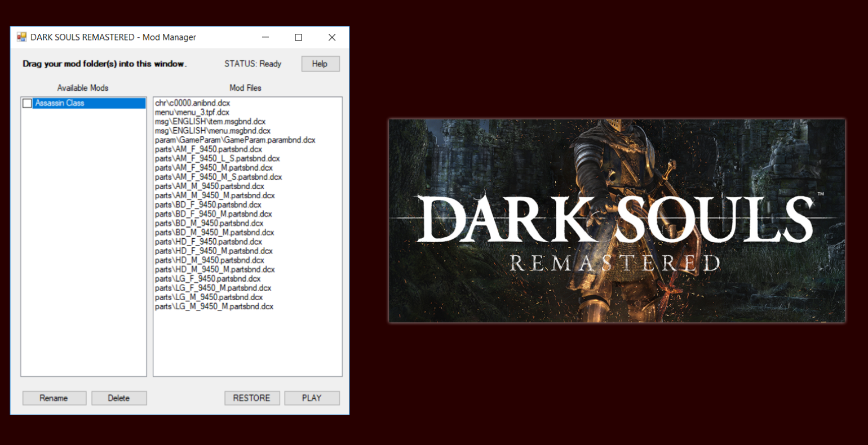The width and height of the screenshot is (868, 445).
Task: Open the Help button
Action: 320,64
